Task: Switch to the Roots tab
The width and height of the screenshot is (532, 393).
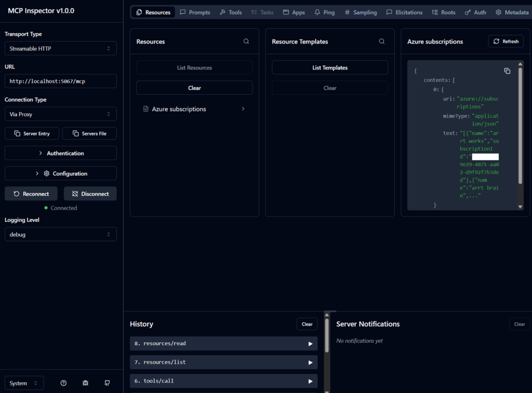Action: click(444, 12)
